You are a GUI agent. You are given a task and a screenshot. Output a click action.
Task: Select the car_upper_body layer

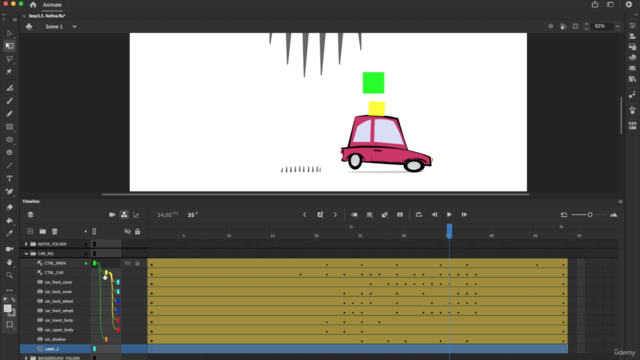click(x=59, y=330)
